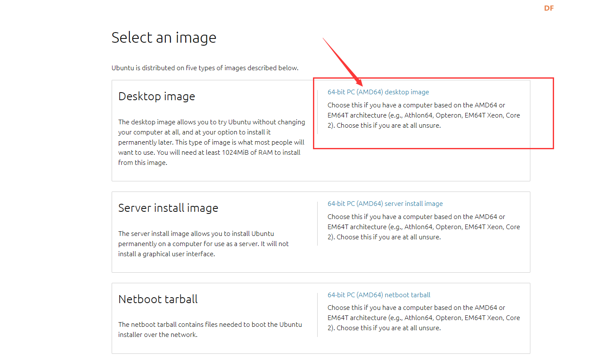The width and height of the screenshot is (590, 364).
Task: Click the architecture description under the server install link
Action: click(x=423, y=227)
